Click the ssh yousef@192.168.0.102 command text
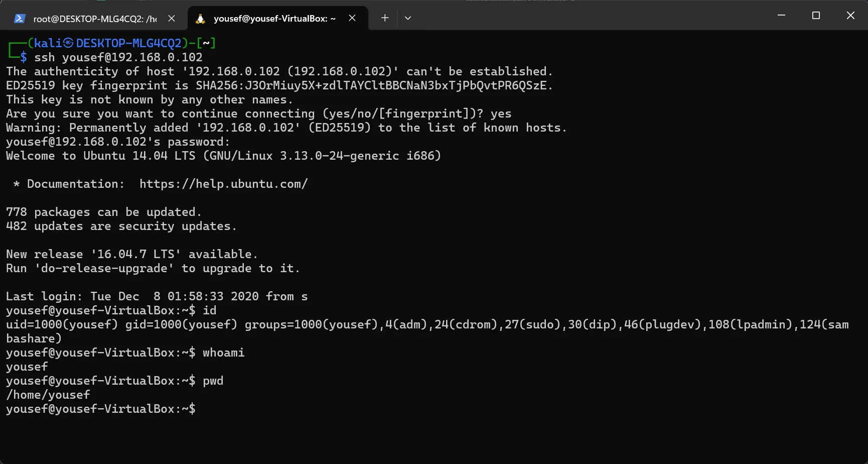The width and height of the screenshot is (868, 464). pos(118,57)
